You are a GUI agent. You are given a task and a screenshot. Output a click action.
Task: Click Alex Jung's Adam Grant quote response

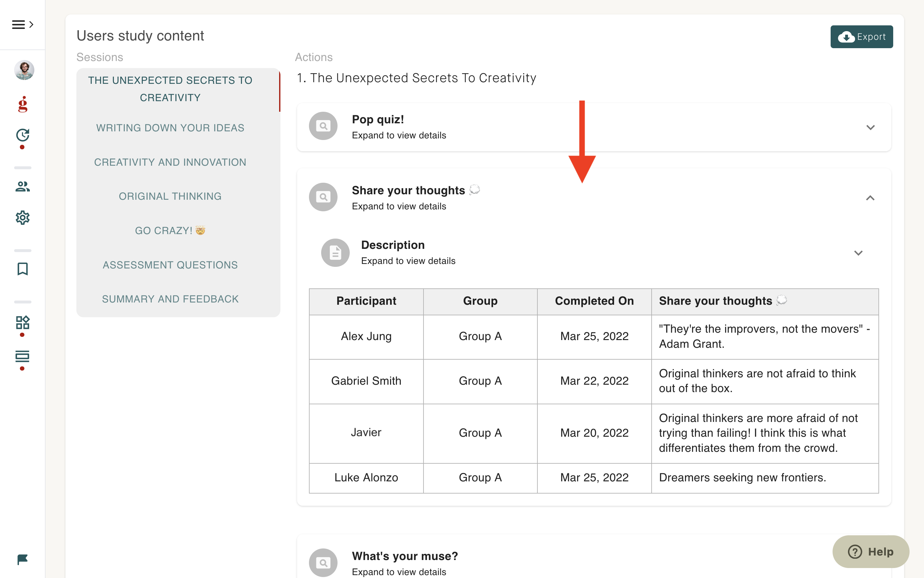pyautogui.click(x=765, y=337)
